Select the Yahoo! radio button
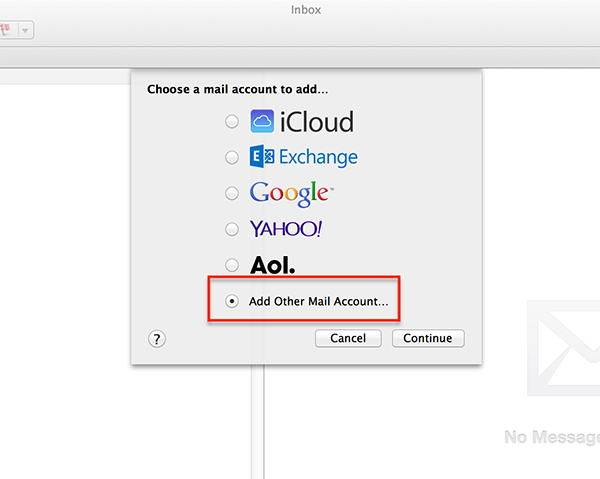Screen dimensions: 600x479 232,229
